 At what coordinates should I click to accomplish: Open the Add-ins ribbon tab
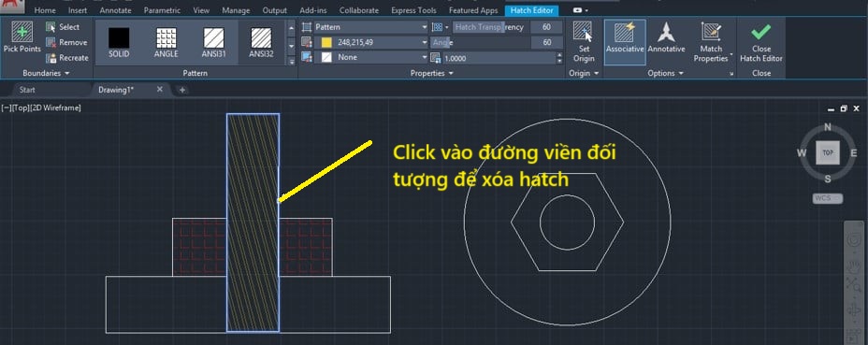pyautogui.click(x=313, y=10)
